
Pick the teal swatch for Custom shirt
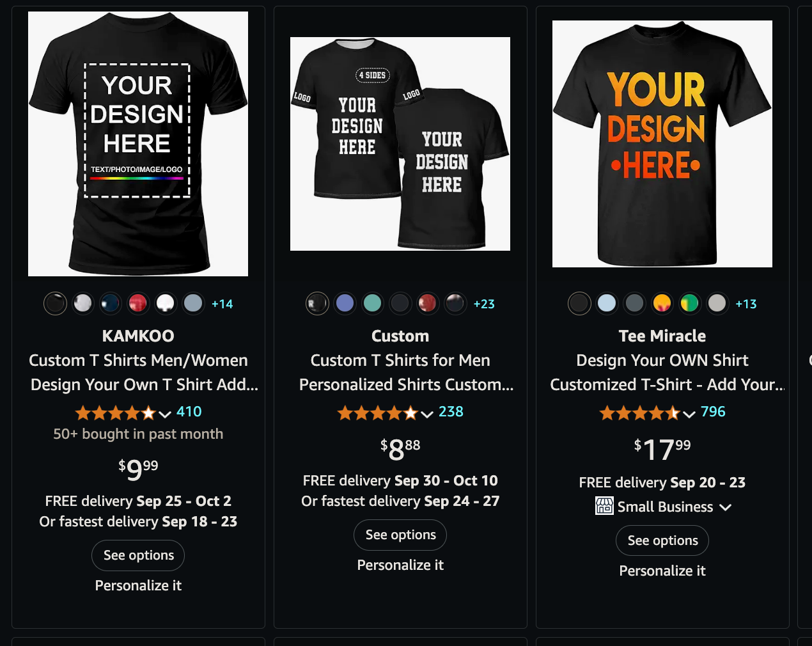click(372, 303)
